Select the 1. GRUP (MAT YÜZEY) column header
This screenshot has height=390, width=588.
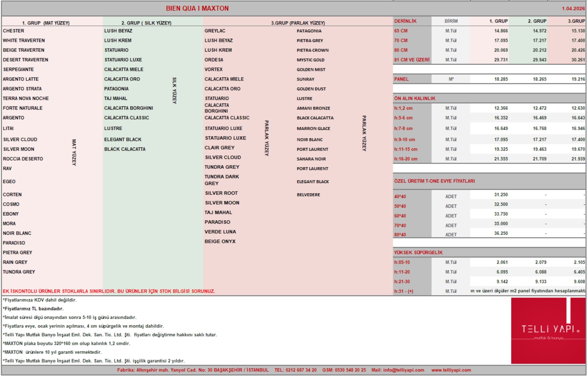point(46,23)
